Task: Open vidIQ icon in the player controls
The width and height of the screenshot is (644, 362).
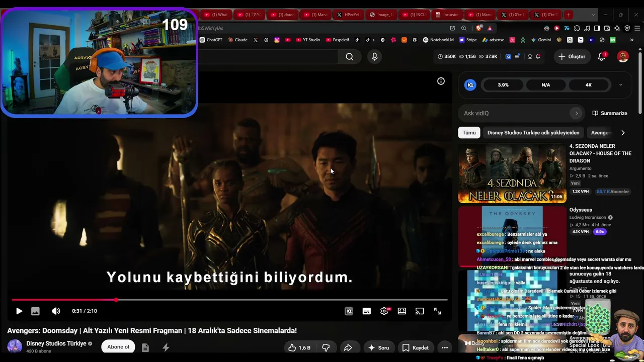Action: pos(349,311)
